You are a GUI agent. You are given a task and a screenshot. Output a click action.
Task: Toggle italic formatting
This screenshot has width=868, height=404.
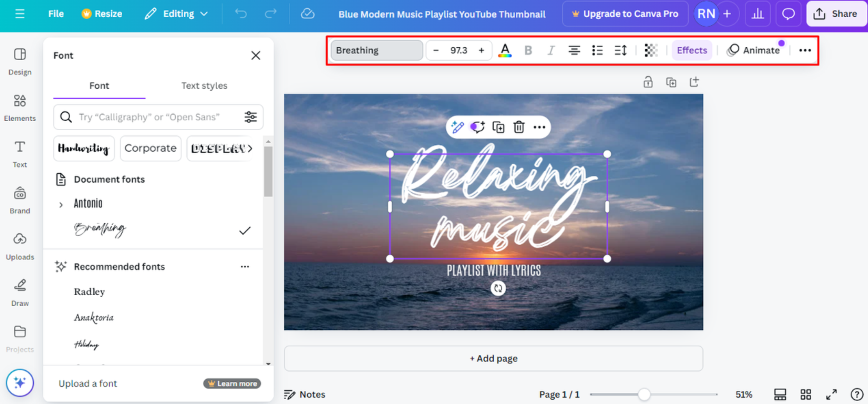pos(551,50)
